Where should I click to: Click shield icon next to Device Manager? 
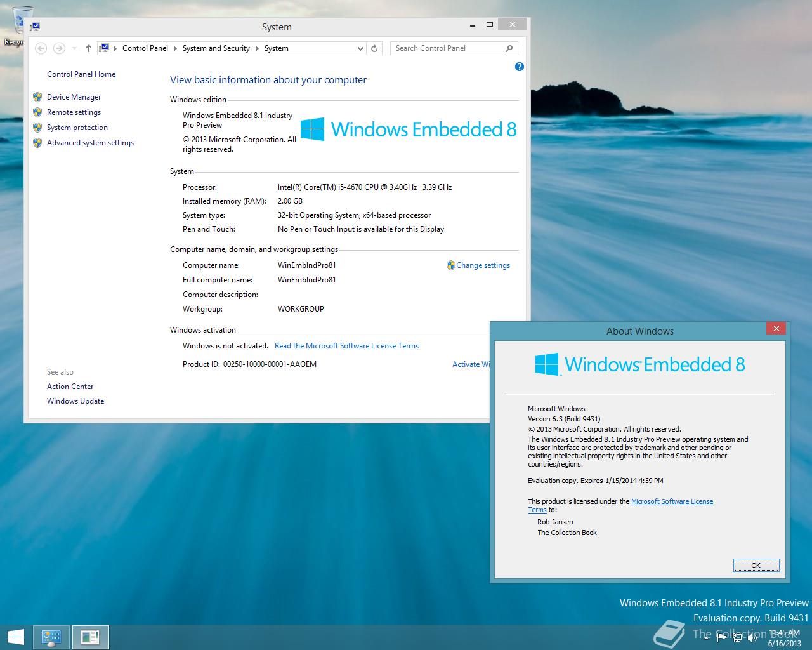point(37,97)
